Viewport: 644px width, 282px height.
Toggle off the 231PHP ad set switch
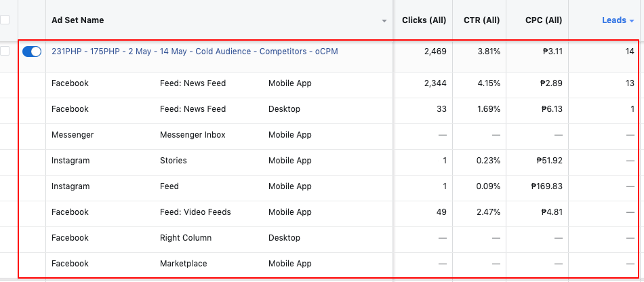[32, 52]
